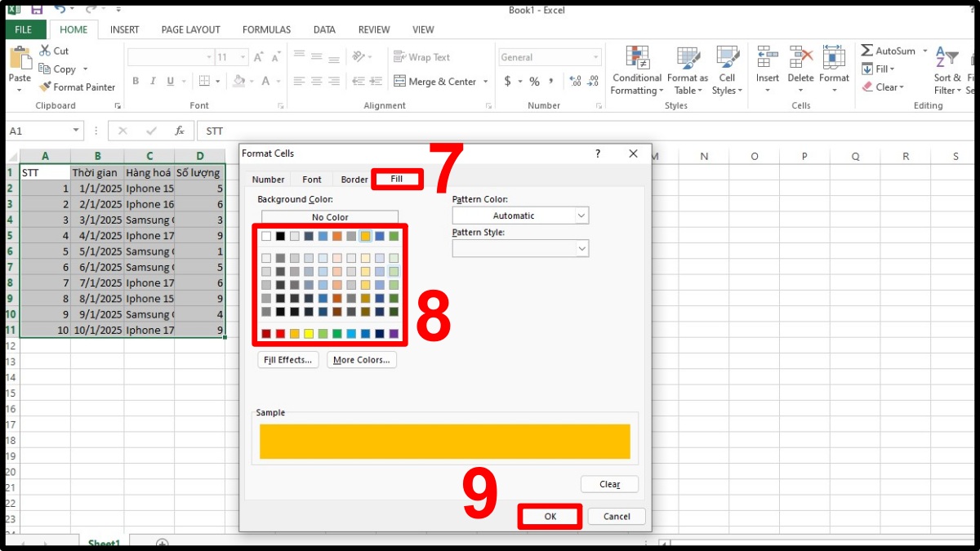The height and width of the screenshot is (551, 980).
Task: Click Decrease Decimal icon
Action: 594,81
